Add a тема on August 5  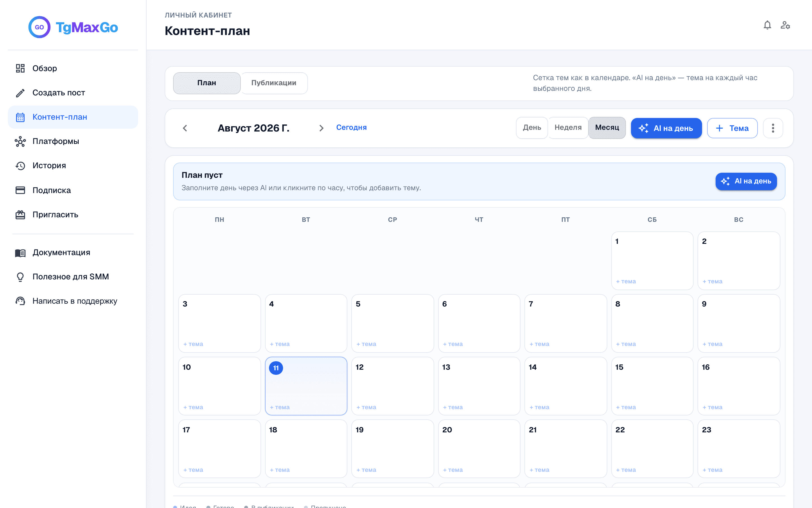[x=367, y=344]
